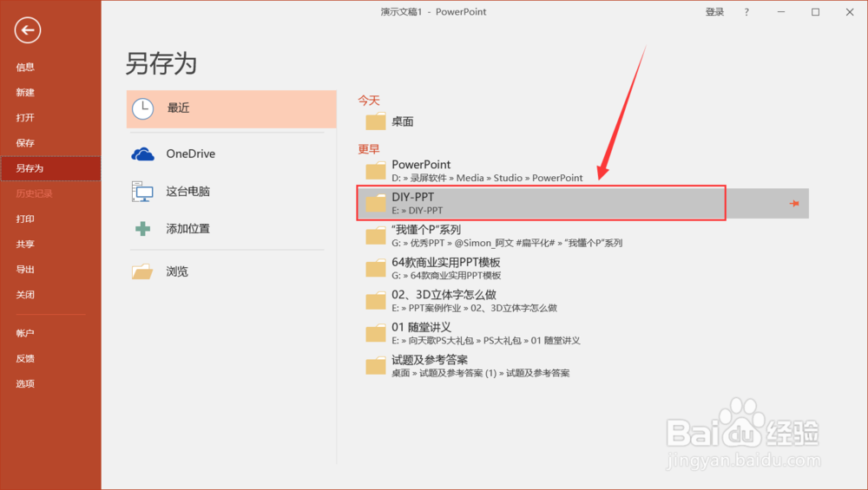868x490 pixels.
Task: Choose 打开 from the left menu
Action: click(x=25, y=118)
